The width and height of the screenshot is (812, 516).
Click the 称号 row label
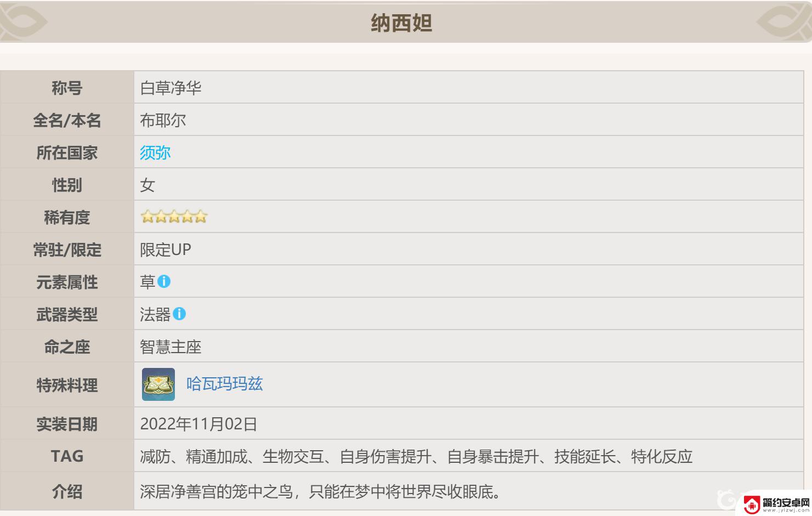click(67, 88)
